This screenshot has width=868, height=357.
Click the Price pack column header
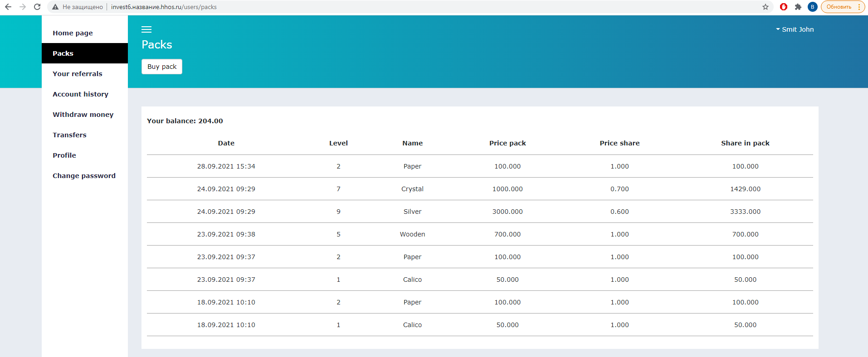tap(507, 143)
